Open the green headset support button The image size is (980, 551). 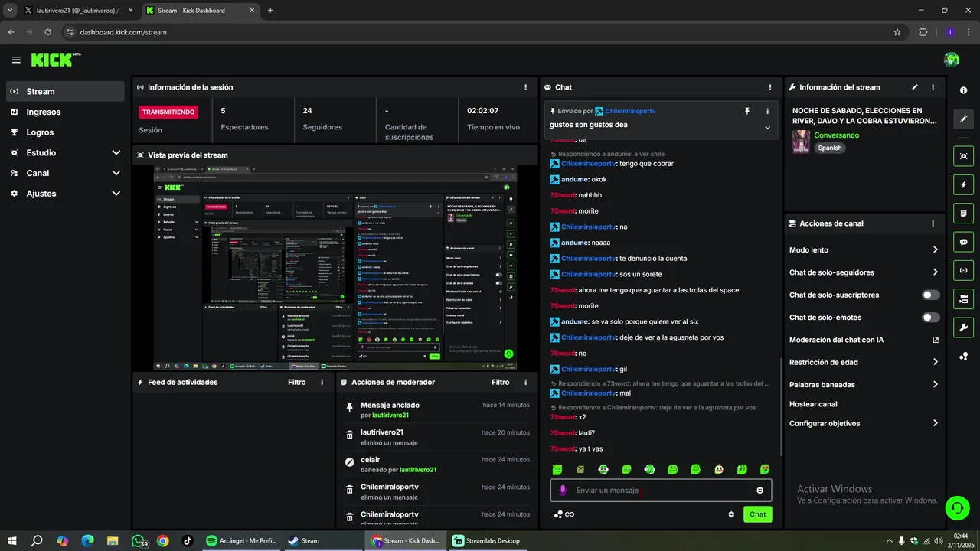[956, 507]
